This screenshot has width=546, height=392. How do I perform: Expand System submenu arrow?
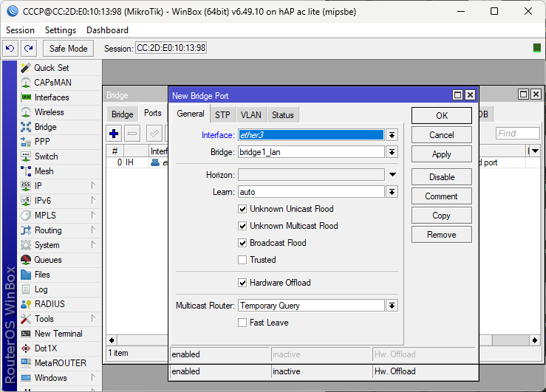[93, 244]
